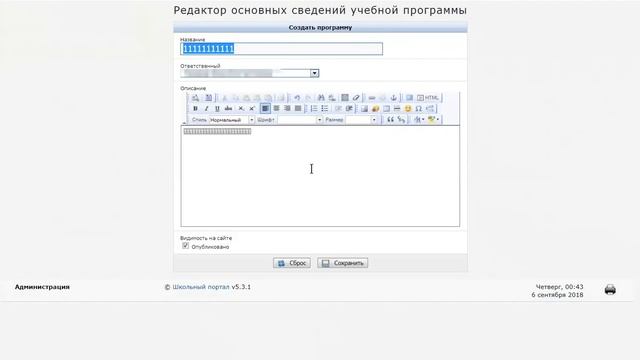
Task: Click the Undo arrow icon
Action: click(297, 98)
